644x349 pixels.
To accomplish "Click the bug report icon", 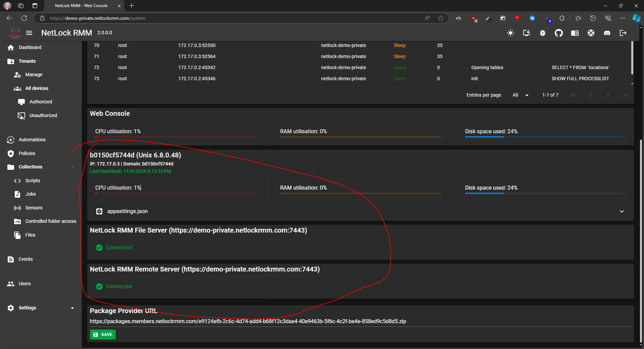I will pyautogui.click(x=543, y=33).
